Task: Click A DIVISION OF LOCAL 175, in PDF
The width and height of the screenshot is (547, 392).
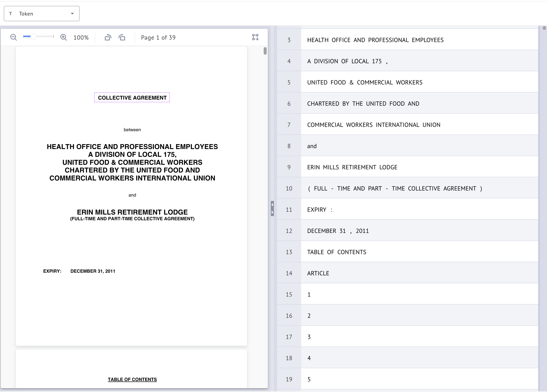Action: [132, 154]
